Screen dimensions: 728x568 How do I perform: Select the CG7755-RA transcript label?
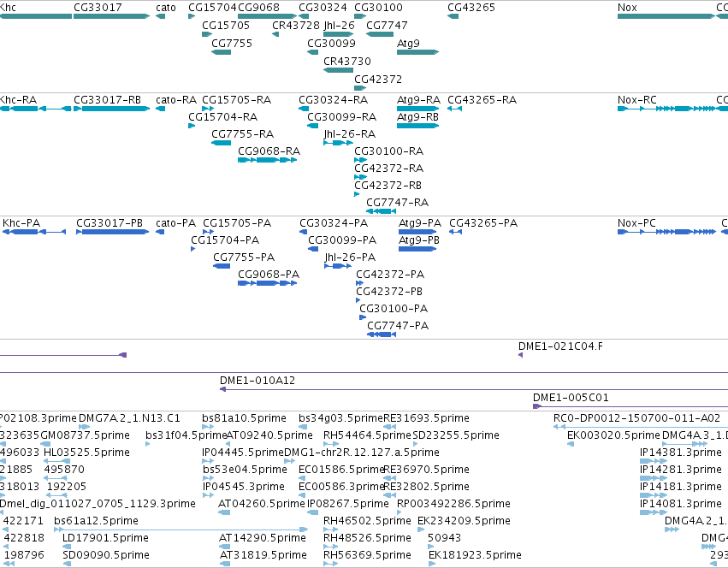pos(242,133)
